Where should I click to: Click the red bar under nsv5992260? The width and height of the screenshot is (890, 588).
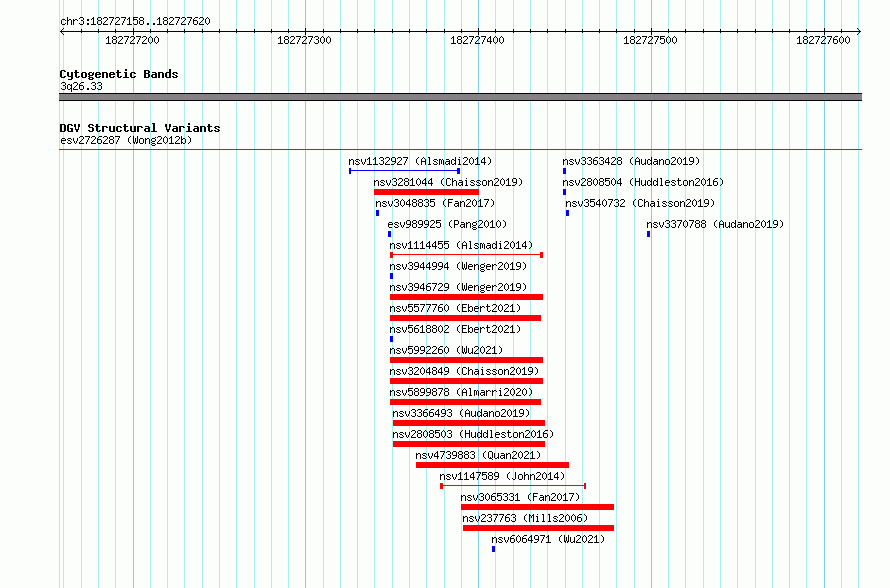click(x=467, y=360)
